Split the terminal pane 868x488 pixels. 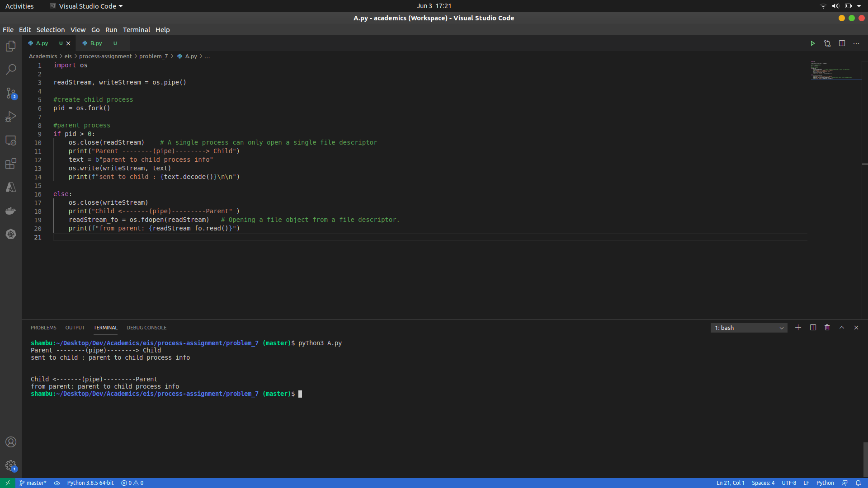click(813, 328)
